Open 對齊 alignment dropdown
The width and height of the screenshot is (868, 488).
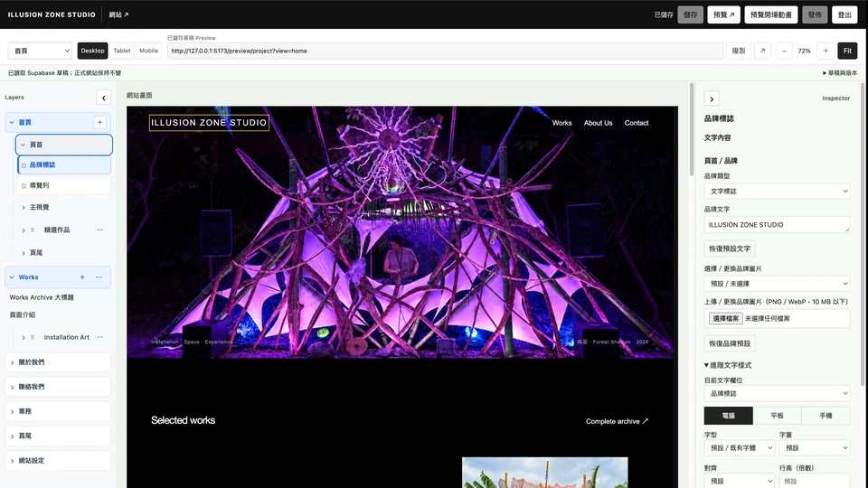click(740, 481)
